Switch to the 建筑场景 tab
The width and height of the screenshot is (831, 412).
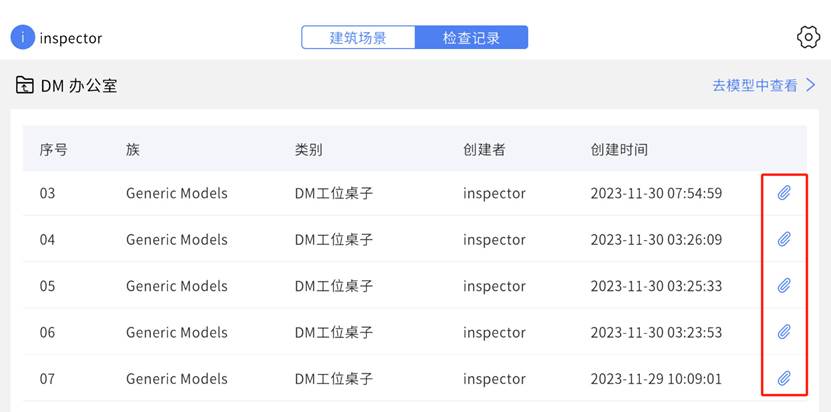click(358, 38)
